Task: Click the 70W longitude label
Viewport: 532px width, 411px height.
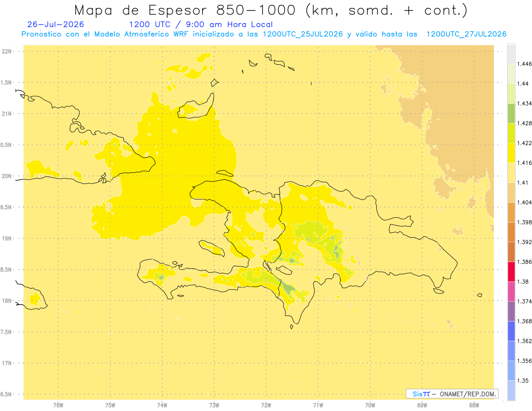Action: click(370, 405)
